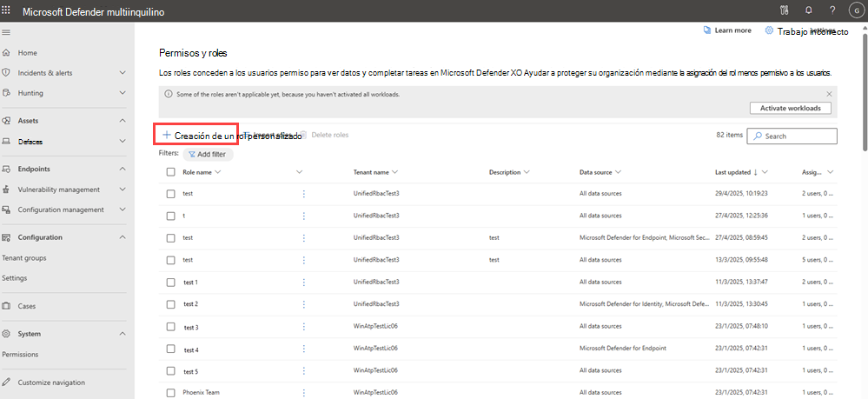Viewport: 868px width, 399px height.
Task: Open Permissions under System
Action: click(x=21, y=354)
